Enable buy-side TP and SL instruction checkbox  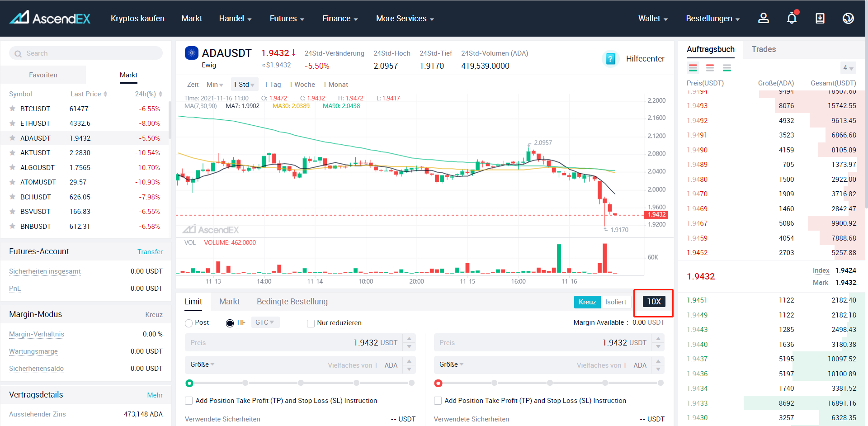pyautogui.click(x=189, y=401)
